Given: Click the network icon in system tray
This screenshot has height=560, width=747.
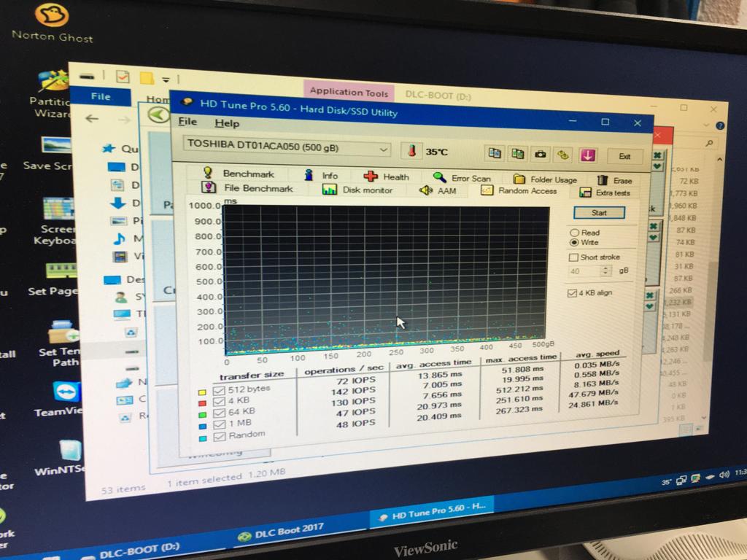Looking at the screenshot, I should pyautogui.click(x=681, y=480).
